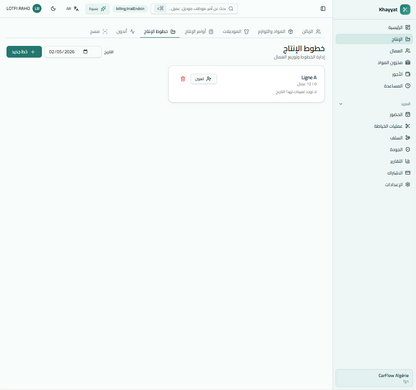Switch to أوامر الإنتاج tab
Viewport: 416px width, 390px height.
click(x=199, y=31)
